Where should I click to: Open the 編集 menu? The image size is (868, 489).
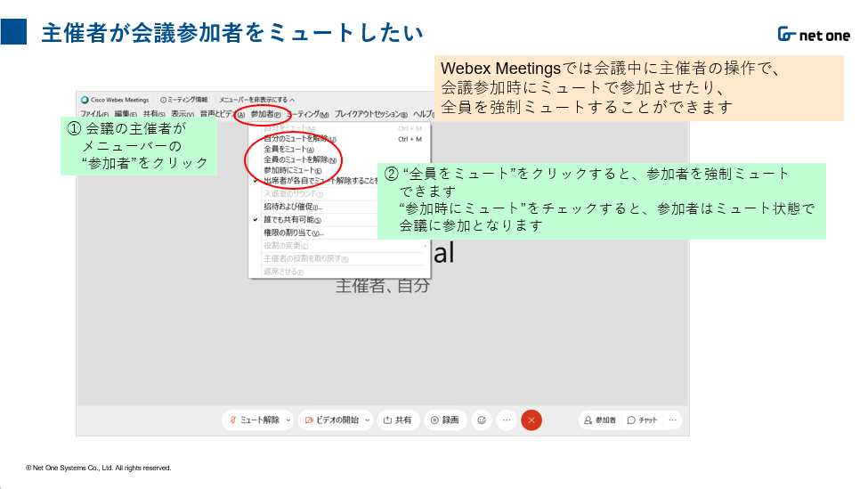(x=126, y=114)
